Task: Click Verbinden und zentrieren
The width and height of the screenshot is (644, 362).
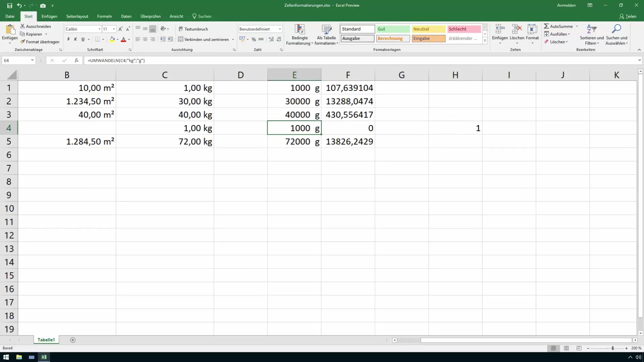Action: [x=203, y=39]
